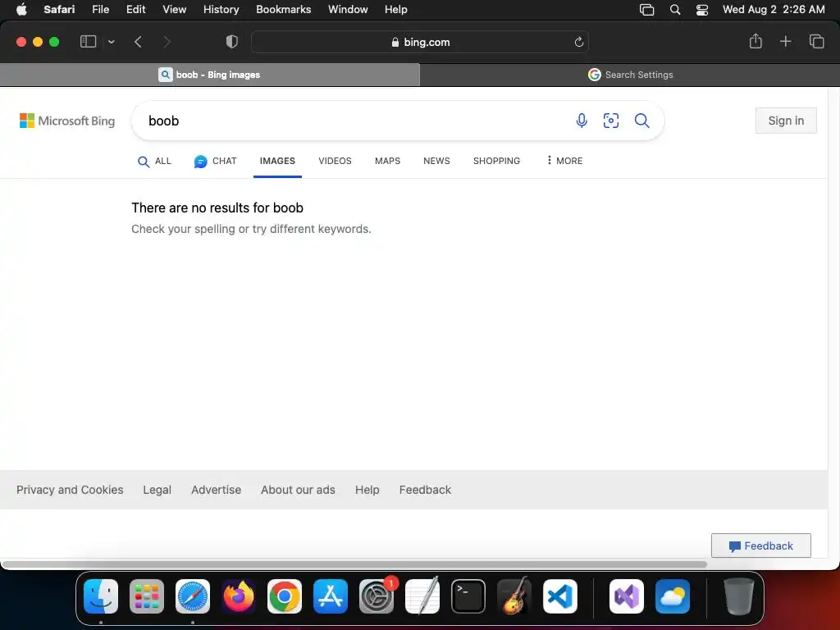Image resolution: width=840 pixels, height=630 pixels.
Task: Open Privacy and Cookies link
Action: pos(70,490)
